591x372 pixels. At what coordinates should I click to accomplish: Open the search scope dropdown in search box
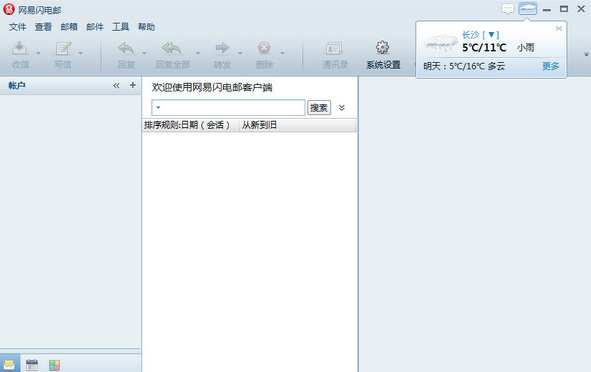158,108
